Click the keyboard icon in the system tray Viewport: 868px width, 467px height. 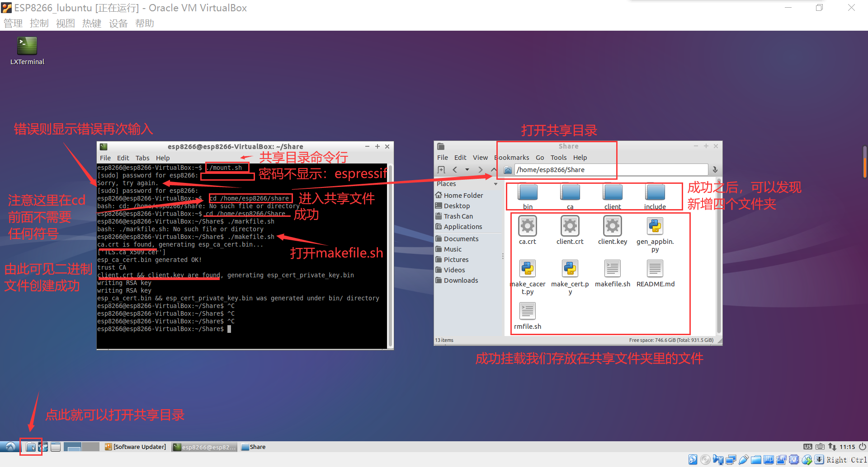click(820, 447)
